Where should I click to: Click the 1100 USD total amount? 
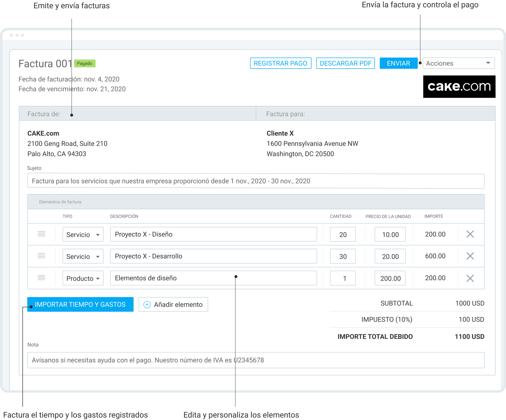(469, 337)
